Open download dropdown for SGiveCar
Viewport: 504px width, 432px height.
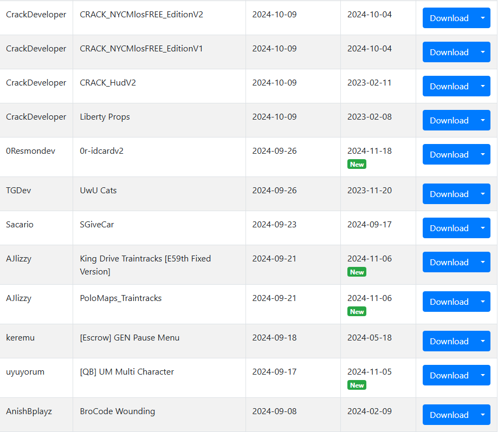click(483, 228)
